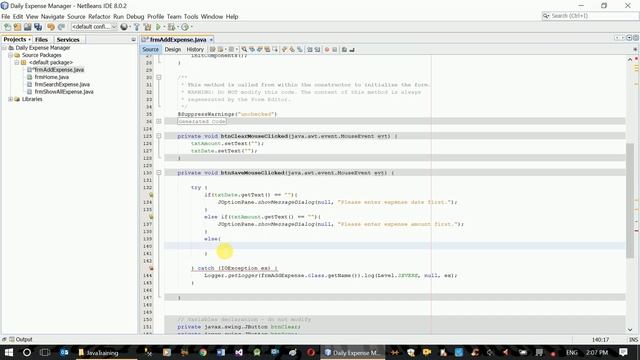Image resolution: width=640 pixels, height=360 pixels.
Task: Click the Undo arrow icon
Action: [x=51, y=27]
